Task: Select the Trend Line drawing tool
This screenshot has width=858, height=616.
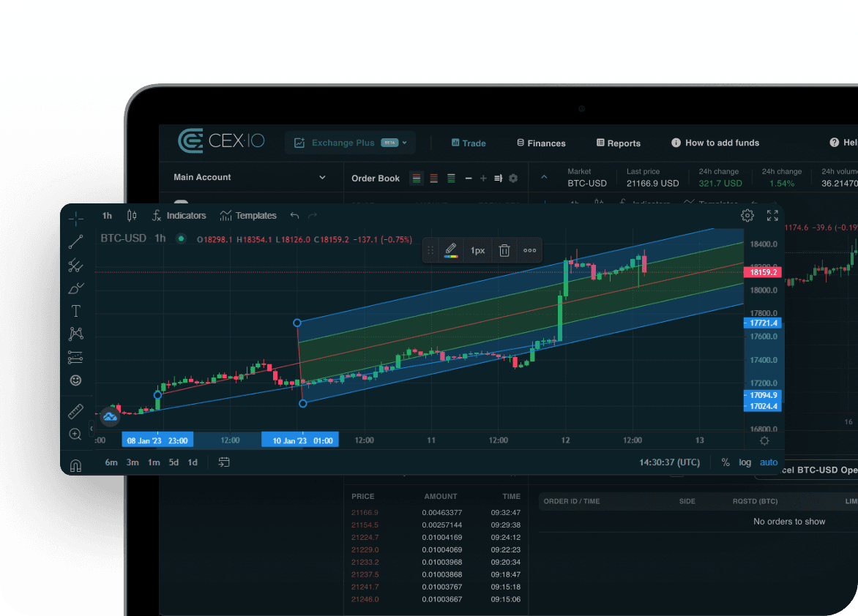Action: click(x=75, y=242)
